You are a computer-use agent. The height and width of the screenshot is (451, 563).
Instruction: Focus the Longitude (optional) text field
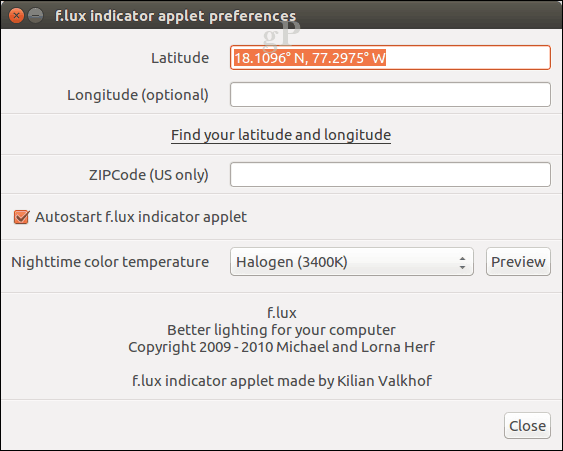[x=390, y=94]
